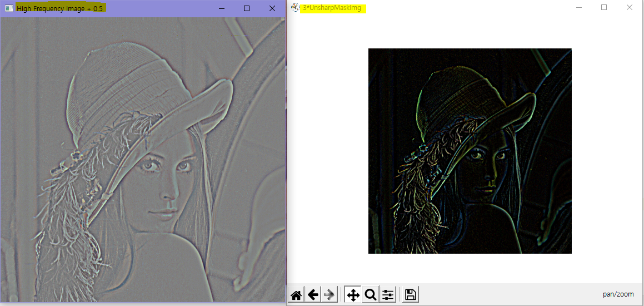Click the '3*UnsharpMaskImg' title text
The image size is (644, 306).
(x=332, y=8)
